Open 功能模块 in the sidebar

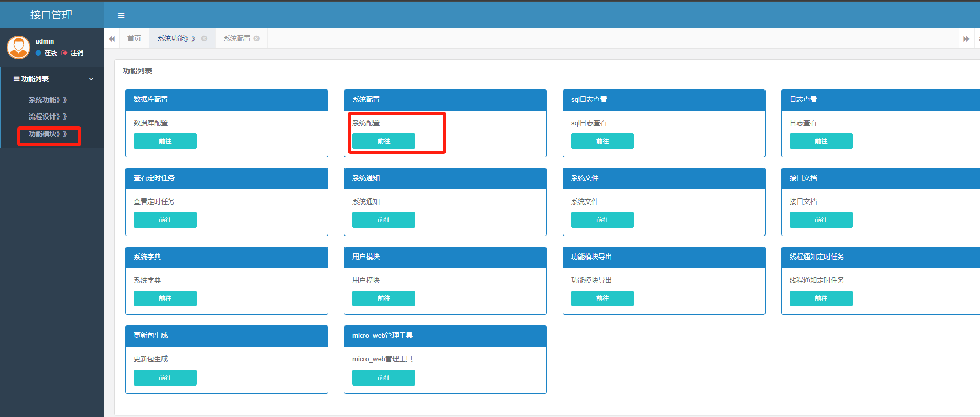coord(47,134)
